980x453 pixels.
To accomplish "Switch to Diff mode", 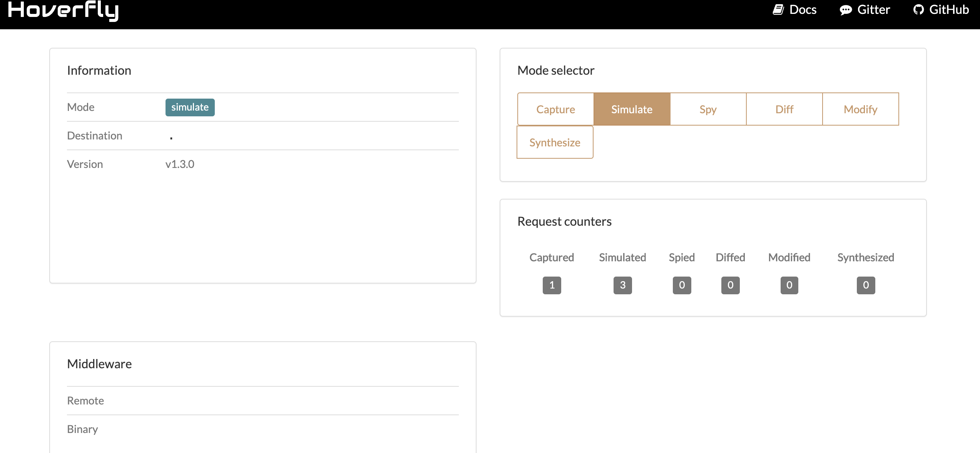I will [x=784, y=109].
